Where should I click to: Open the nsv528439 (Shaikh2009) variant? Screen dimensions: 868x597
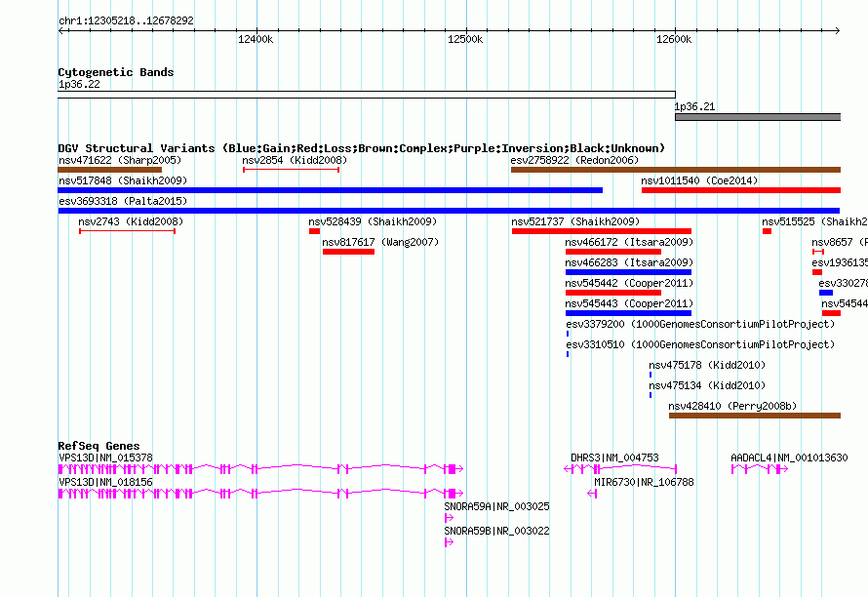point(373,221)
